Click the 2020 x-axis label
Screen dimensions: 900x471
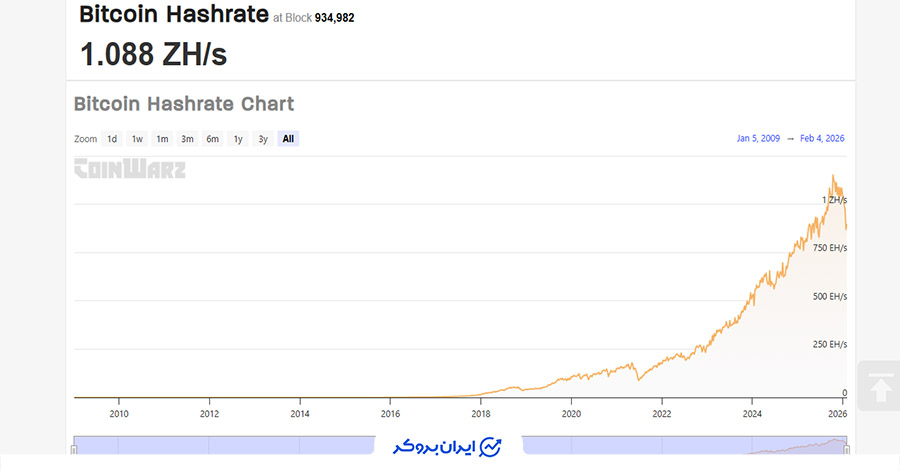click(571, 413)
